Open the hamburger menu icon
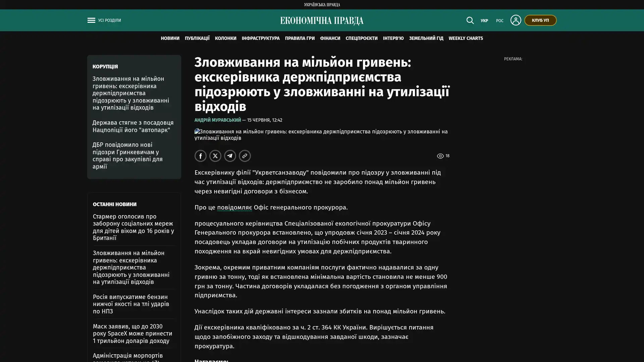The height and width of the screenshot is (362, 644). pyautogui.click(x=91, y=20)
